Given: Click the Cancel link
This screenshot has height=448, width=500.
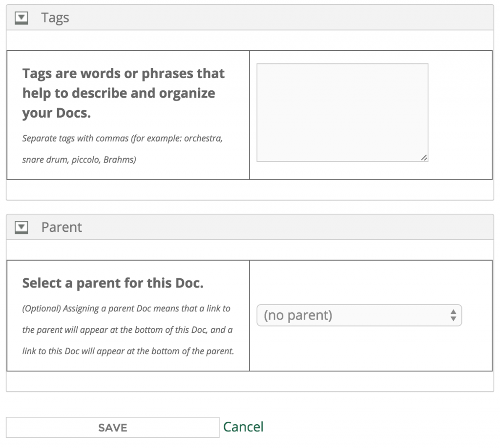Looking at the screenshot, I should [243, 427].
